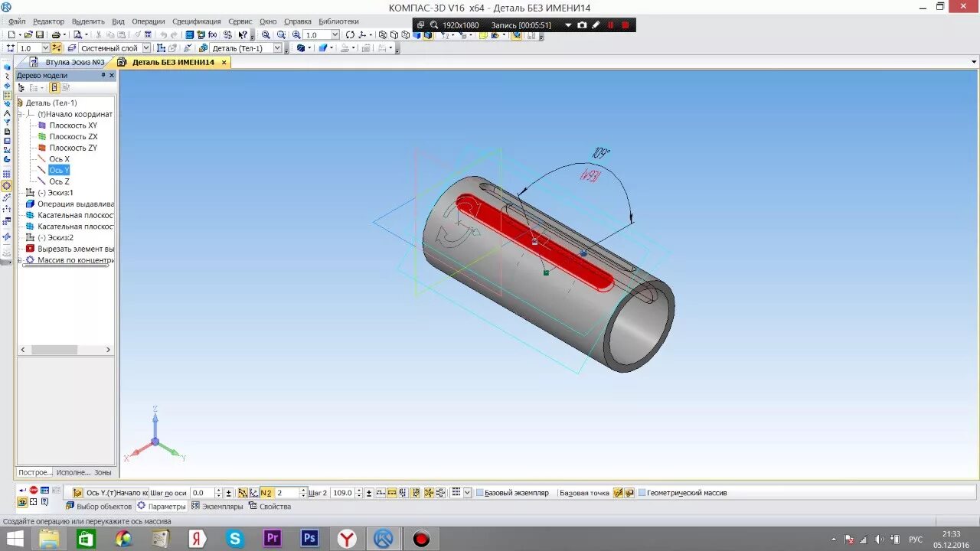Expand the Массив по концентрической tree node
Screen dimensions: 980x551
[21, 260]
